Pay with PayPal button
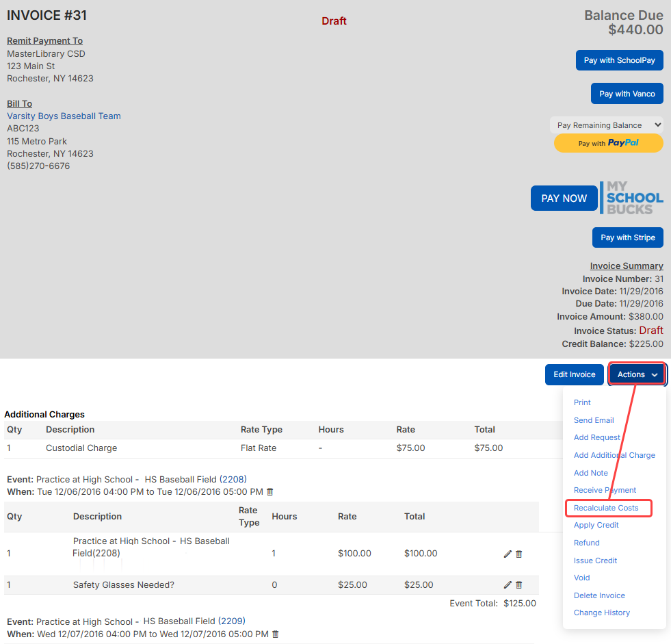The image size is (671, 644). [x=609, y=143]
